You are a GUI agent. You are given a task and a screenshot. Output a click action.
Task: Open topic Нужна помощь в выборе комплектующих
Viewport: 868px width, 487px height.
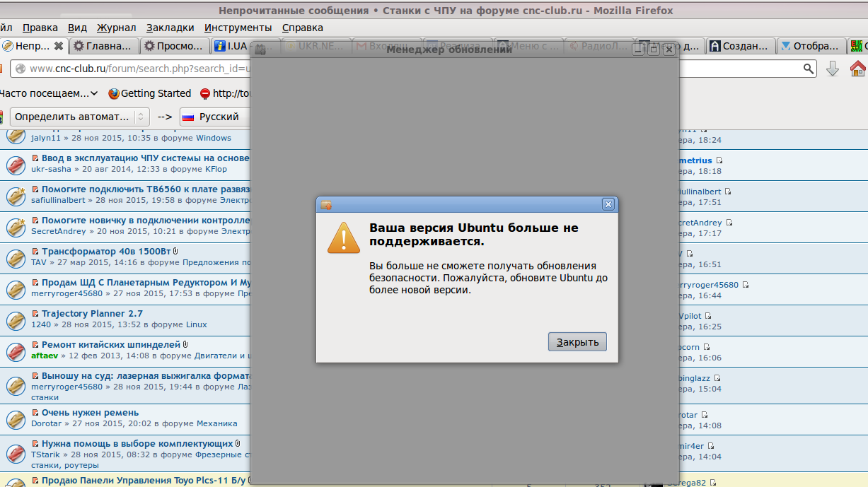pos(137,444)
